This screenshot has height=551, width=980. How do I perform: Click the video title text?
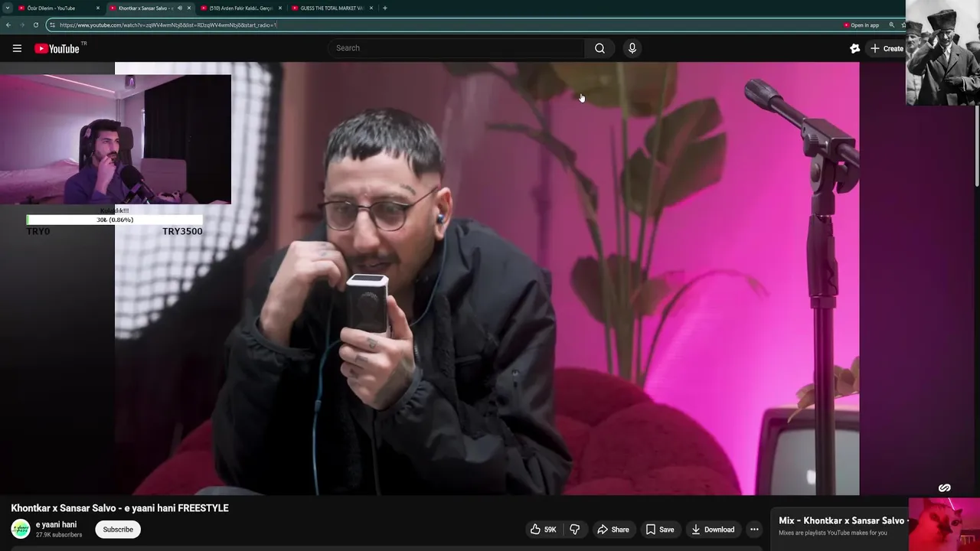tap(119, 508)
